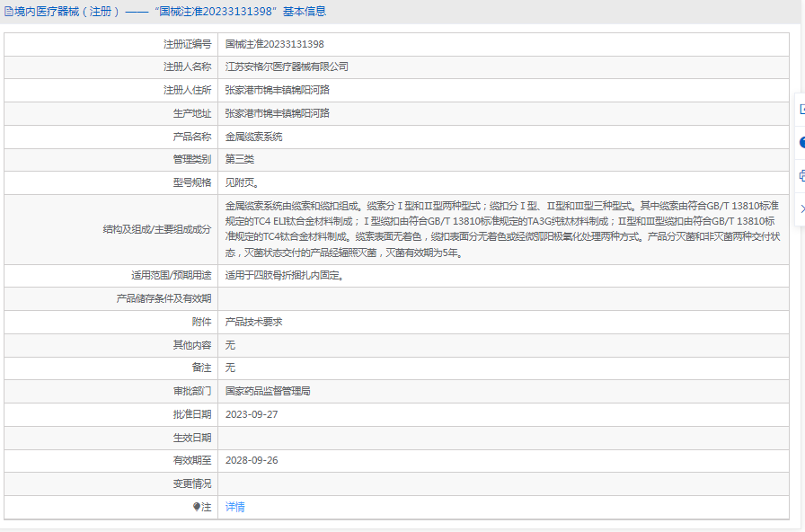Select approval date 2023-09-27
805x532 pixels.
(252, 414)
